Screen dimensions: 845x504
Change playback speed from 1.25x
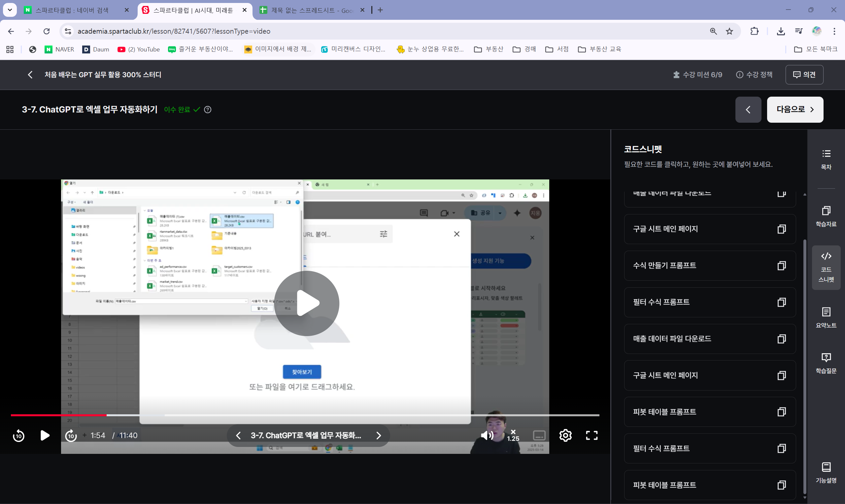pos(513,435)
